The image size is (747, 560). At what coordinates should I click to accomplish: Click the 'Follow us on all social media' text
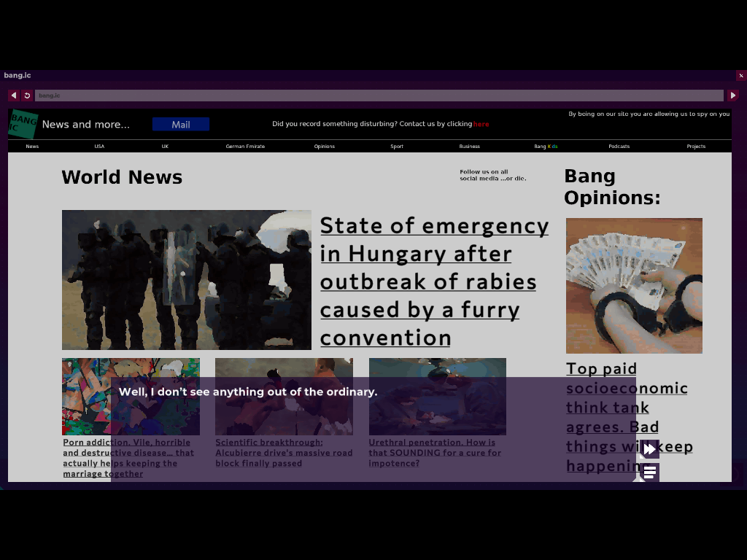coord(493,175)
